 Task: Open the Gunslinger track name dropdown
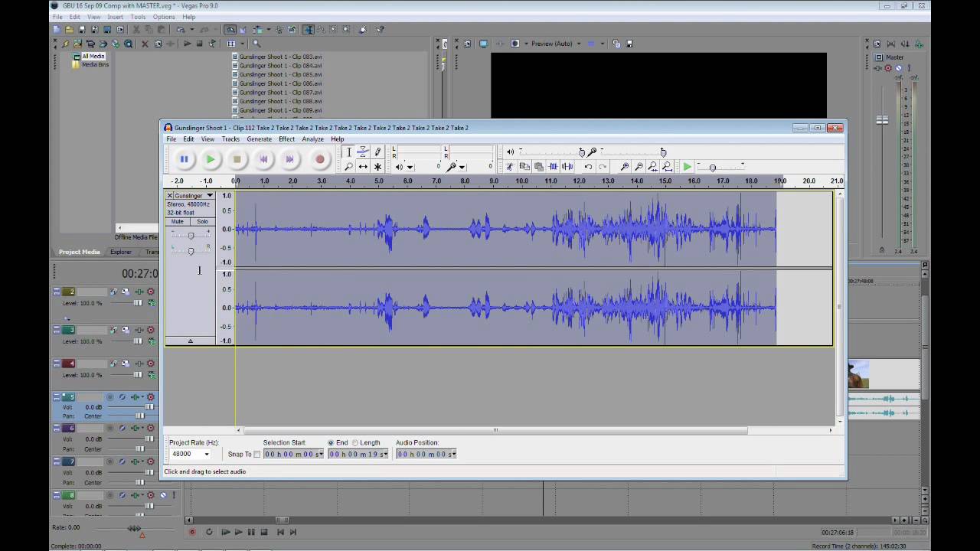tap(209, 196)
